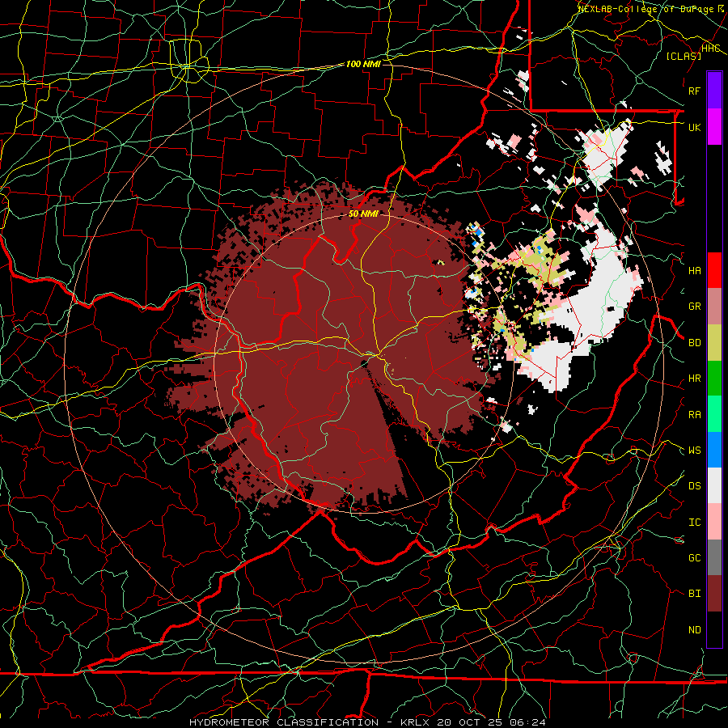Click the 'RA' legend label
This screenshot has width=728, height=728.
pos(695,415)
